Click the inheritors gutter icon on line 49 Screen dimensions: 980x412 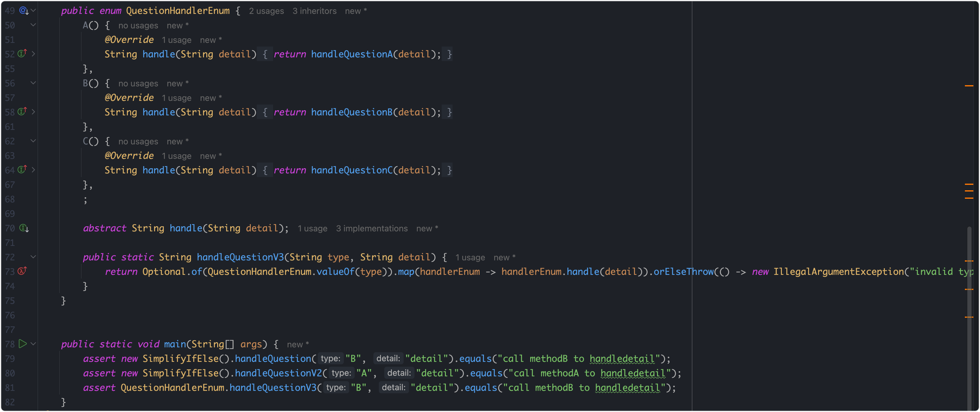coord(24,11)
